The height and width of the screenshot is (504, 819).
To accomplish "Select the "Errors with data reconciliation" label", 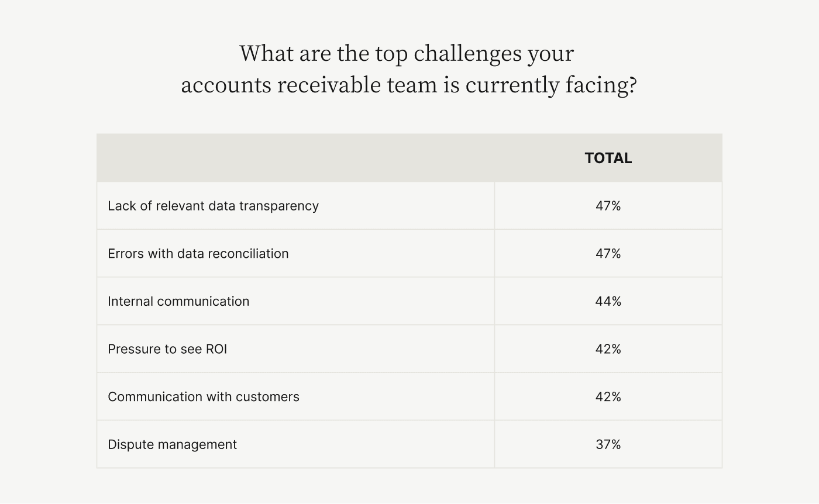I will tap(198, 254).
